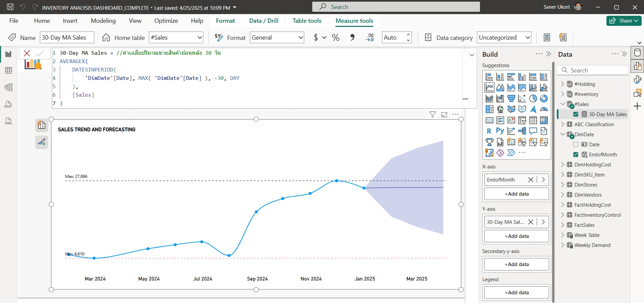The image size is (644, 303).
Task: Check the Date field checkbox
Action: [x=576, y=145]
